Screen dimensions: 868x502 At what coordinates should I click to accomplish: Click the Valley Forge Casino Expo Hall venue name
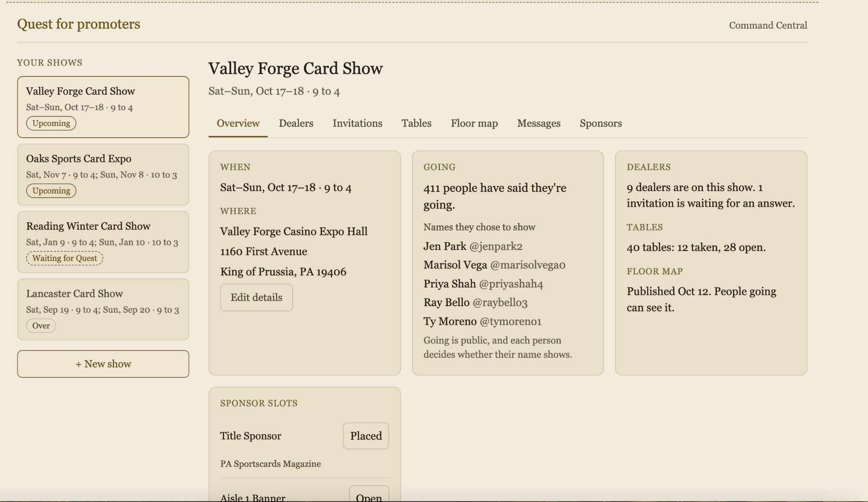click(x=294, y=231)
